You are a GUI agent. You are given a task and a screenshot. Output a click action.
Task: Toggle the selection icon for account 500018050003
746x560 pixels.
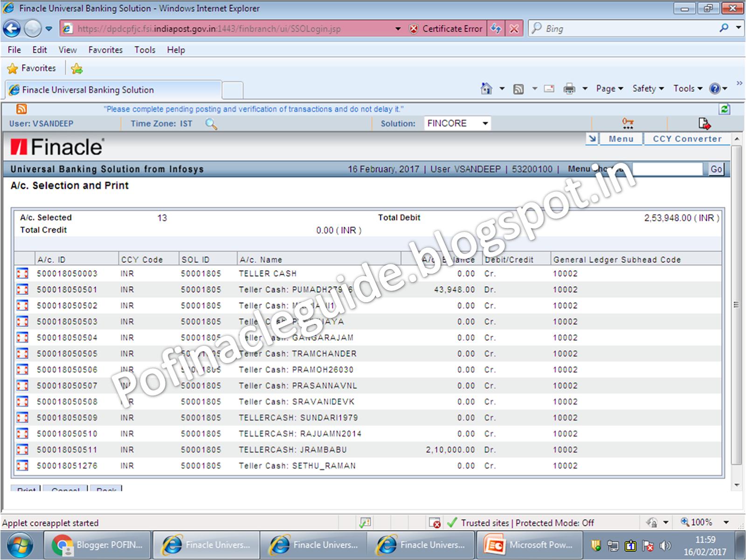click(x=22, y=273)
